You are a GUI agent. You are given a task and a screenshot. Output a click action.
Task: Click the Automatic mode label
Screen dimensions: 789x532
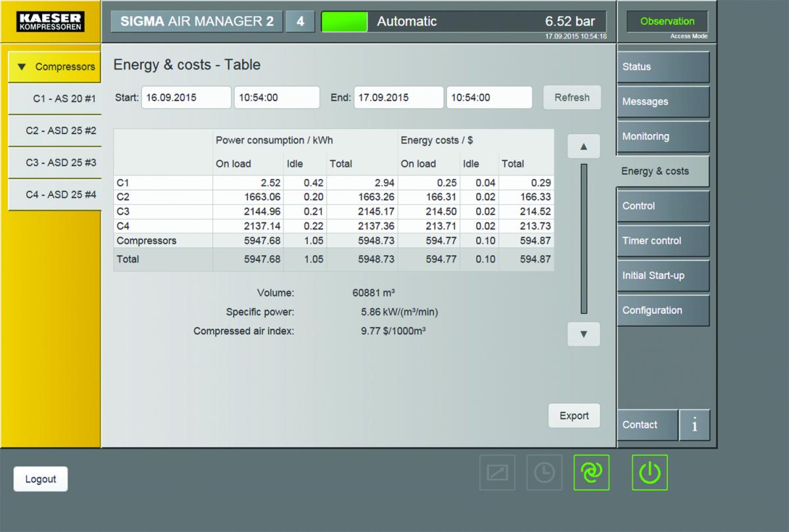(406, 21)
